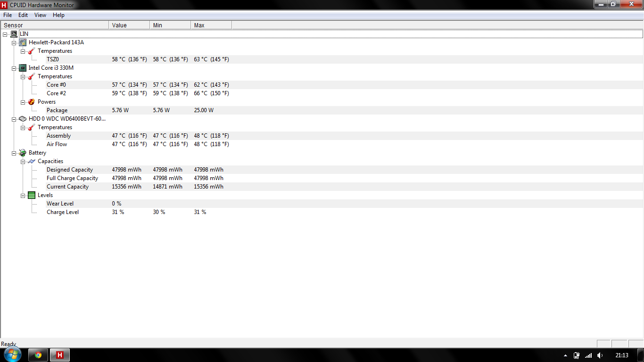Collapse the Hewlett-Packard 143A node
The image size is (644, 362).
pos(14,42)
